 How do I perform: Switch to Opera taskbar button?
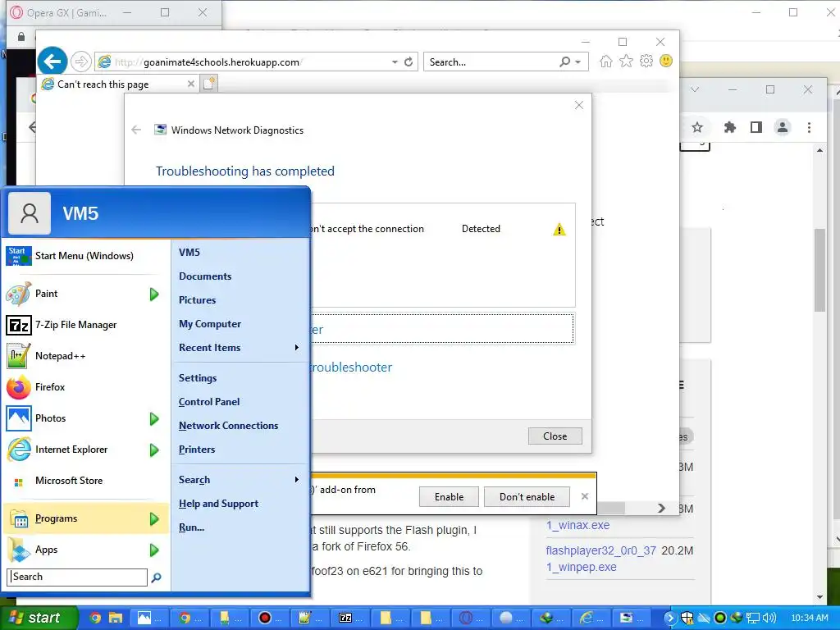472,618
